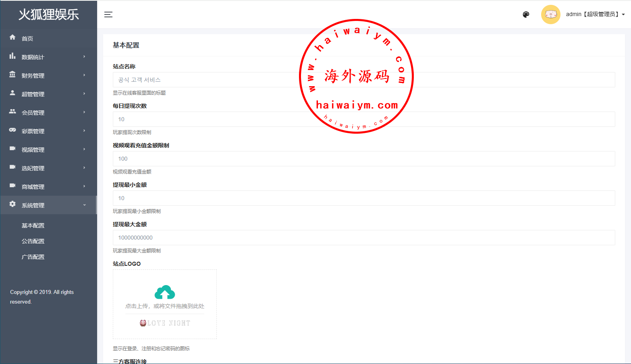
Task: Click the bar chart icon for 数据统计
Action: click(12, 56)
